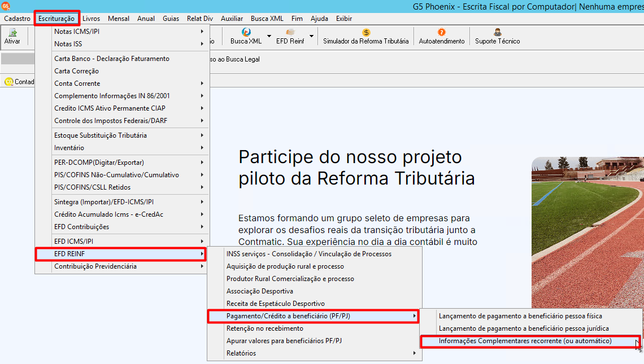Viewport: 644px width, 364px height.
Task: Expand the Inventário submenu
Action: [202, 148]
